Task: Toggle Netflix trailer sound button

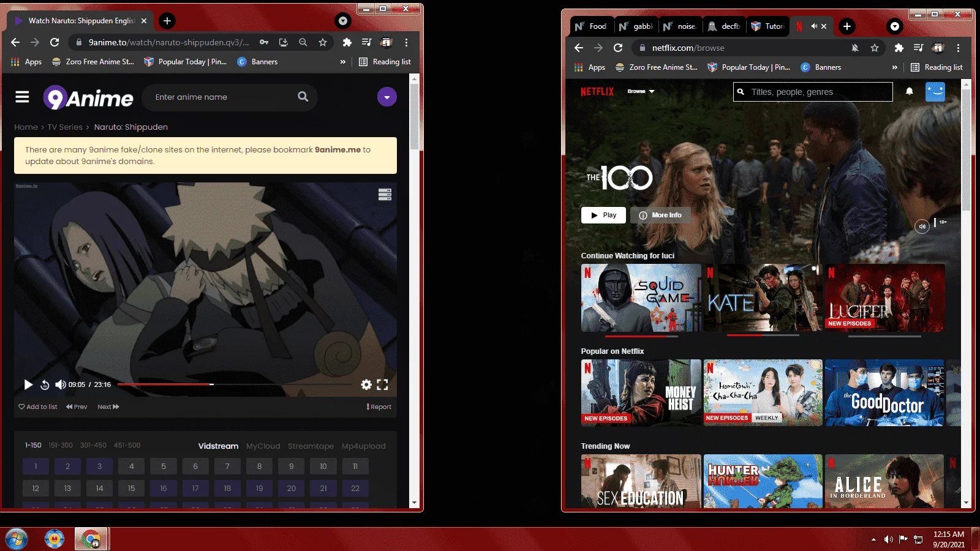Action: (922, 227)
